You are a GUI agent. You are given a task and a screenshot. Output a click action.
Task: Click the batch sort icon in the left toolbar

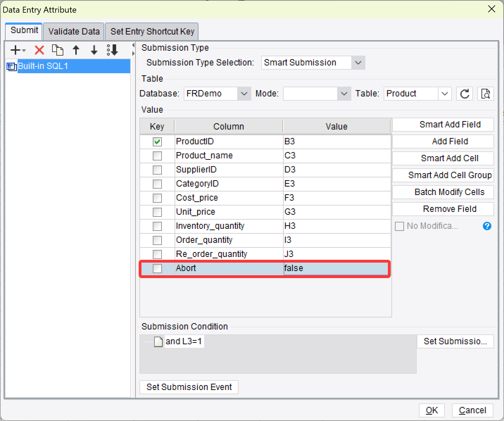click(x=112, y=50)
